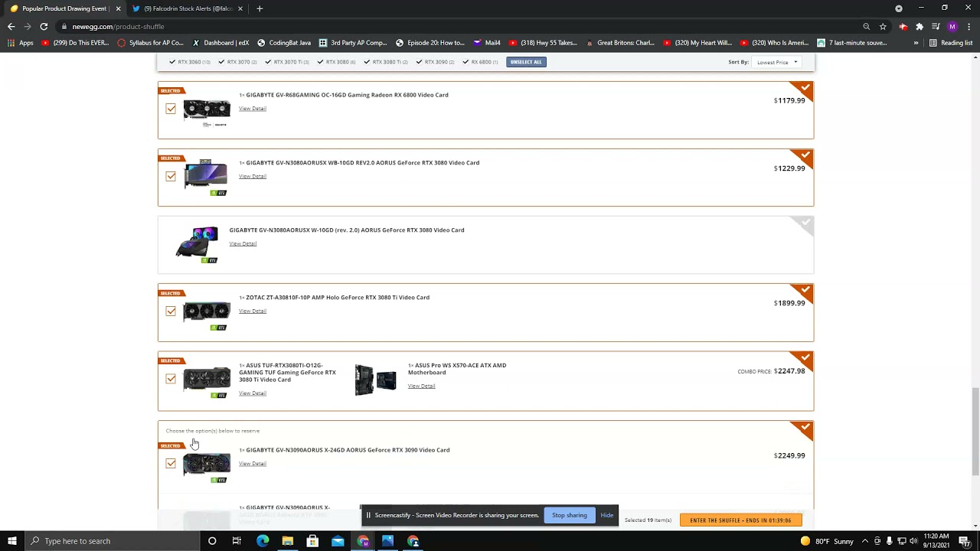Screen dimensions: 980x551
Task: Open Chrome profile avatar M
Action: pyautogui.click(x=952, y=26)
